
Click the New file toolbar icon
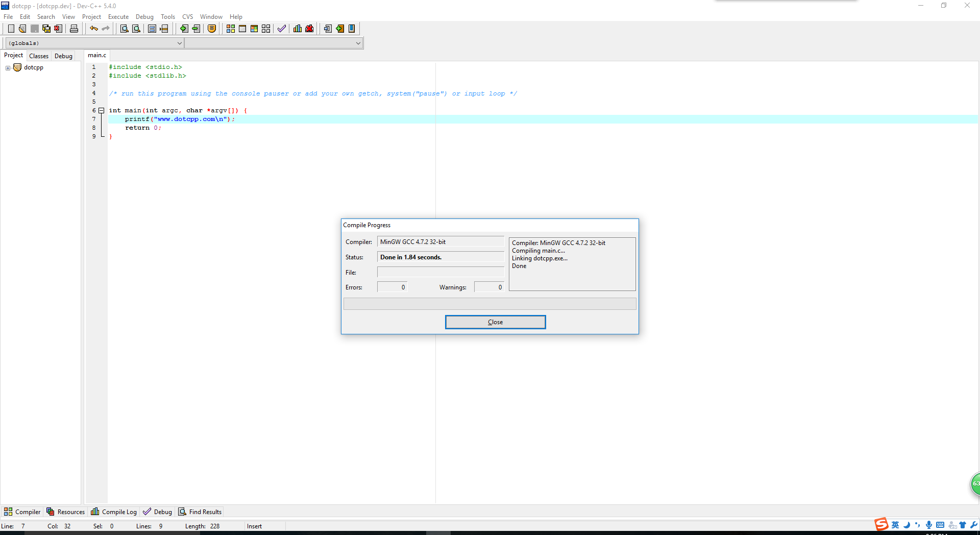pos(11,29)
